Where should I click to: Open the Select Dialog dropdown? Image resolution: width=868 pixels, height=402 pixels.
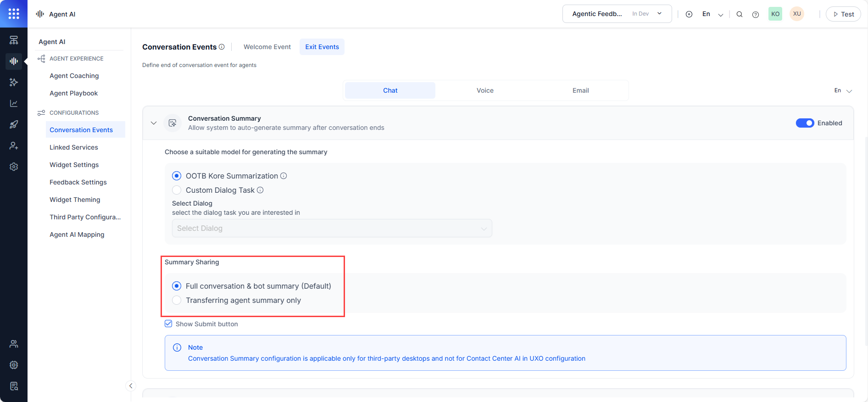pyautogui.click(x=332, y=228)
